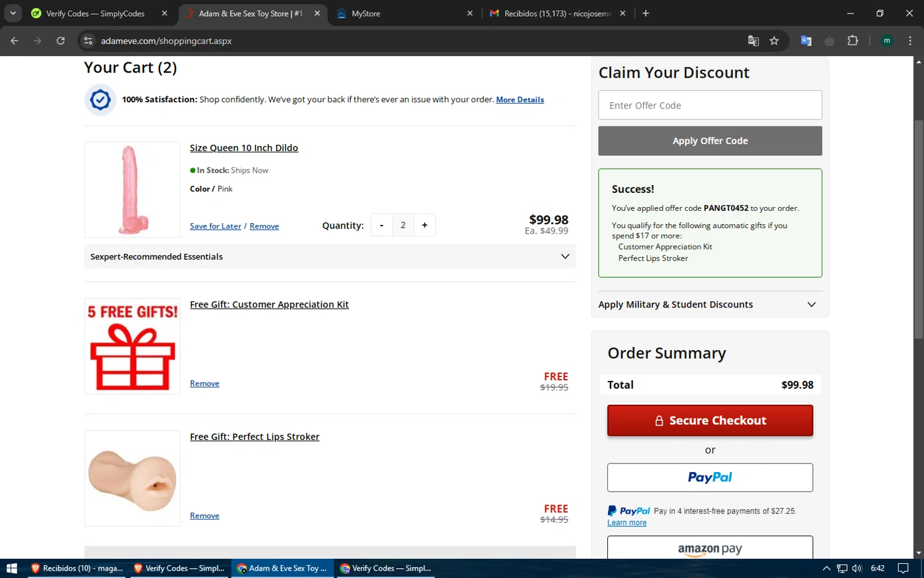Open Brave Verify Codes taskbar window
Image resolution: width=924 pixels, height=578 pixels.
[179, 568]
